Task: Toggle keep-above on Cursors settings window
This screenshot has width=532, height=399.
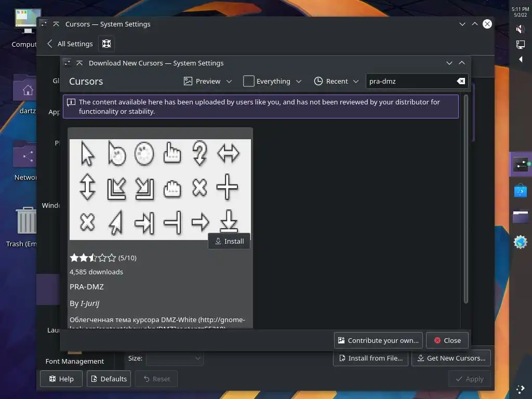Action: click(56, 24)
